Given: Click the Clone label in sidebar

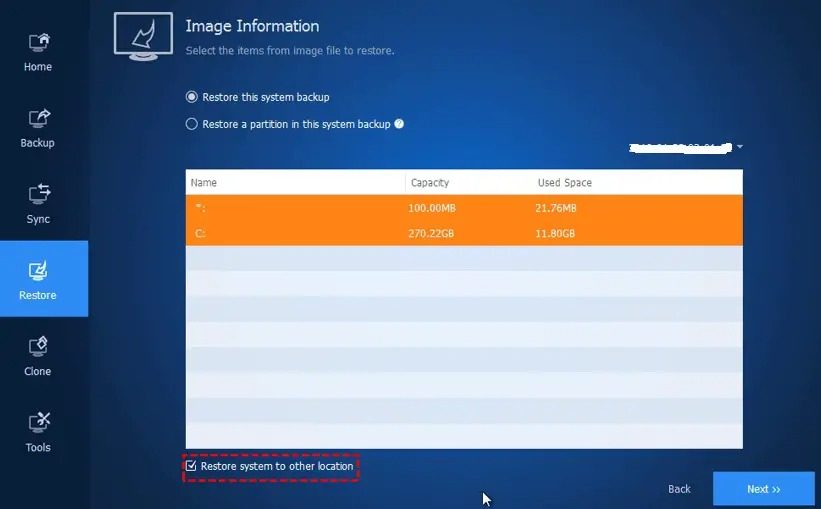Looking at the screenshot, I should pos(38,371).
